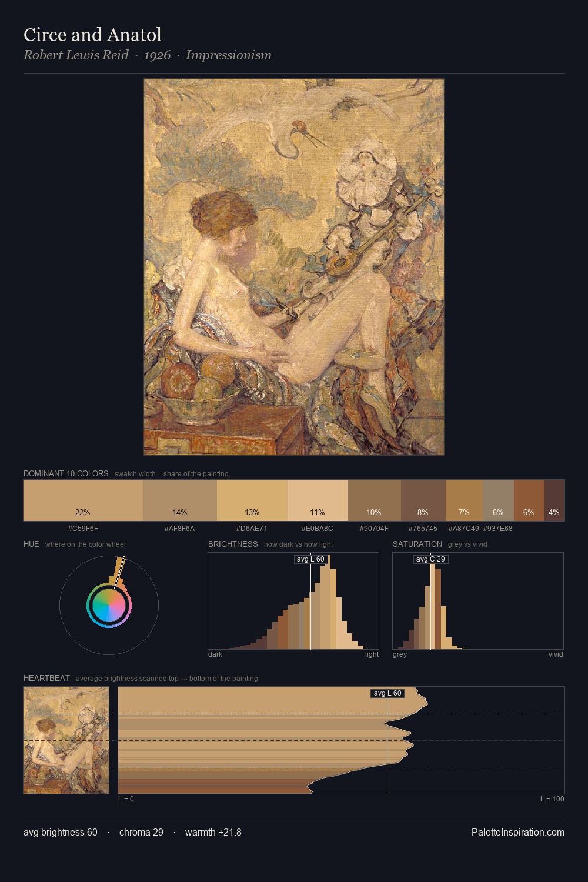Click the 'avg brightness 60' footer stat
The image size is (588, 882).
pyautogui.click(x=61, y=832)
